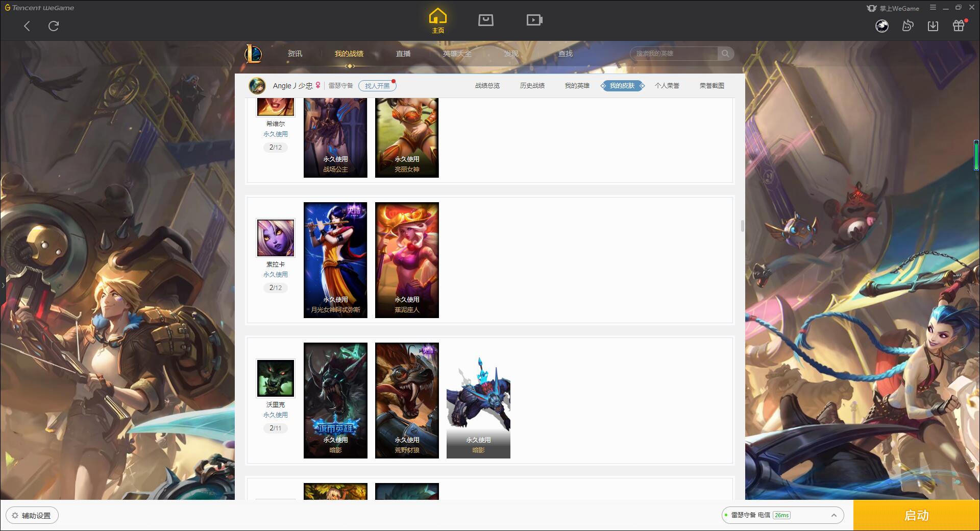
Task: Click the female gender symbol
Action: (318, 85)
